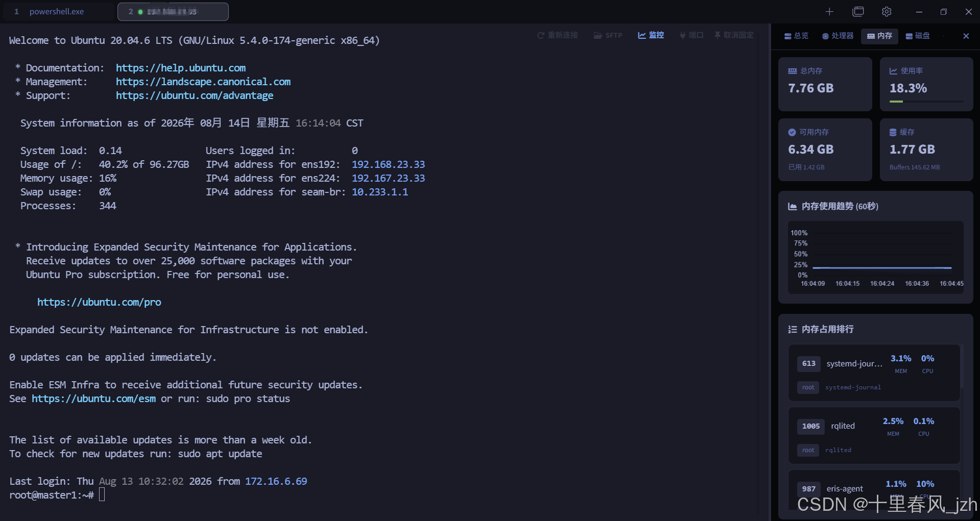Click the 可用内存 checkmark icon
The width and height of the screenshot is (980, 521).
tap(792, 132)
